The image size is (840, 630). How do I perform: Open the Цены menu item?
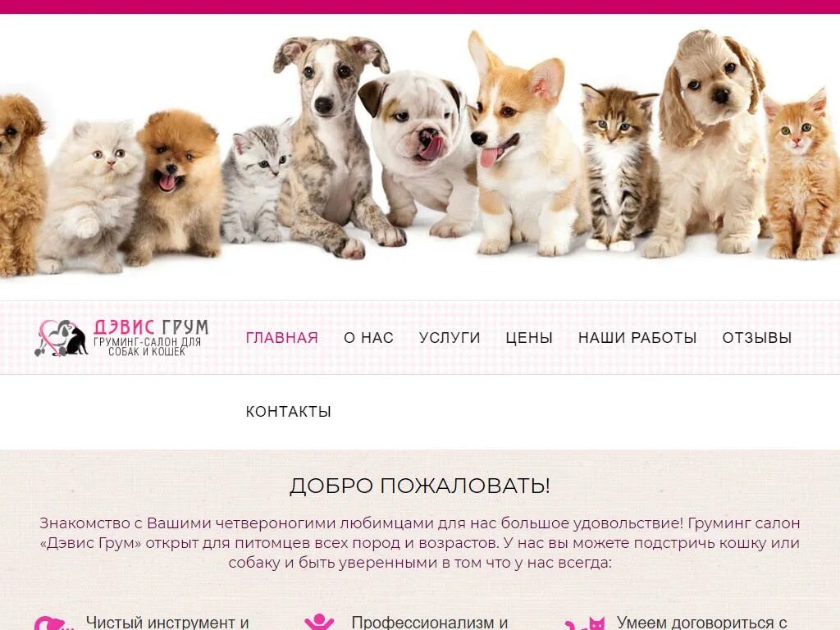(529, 337)
